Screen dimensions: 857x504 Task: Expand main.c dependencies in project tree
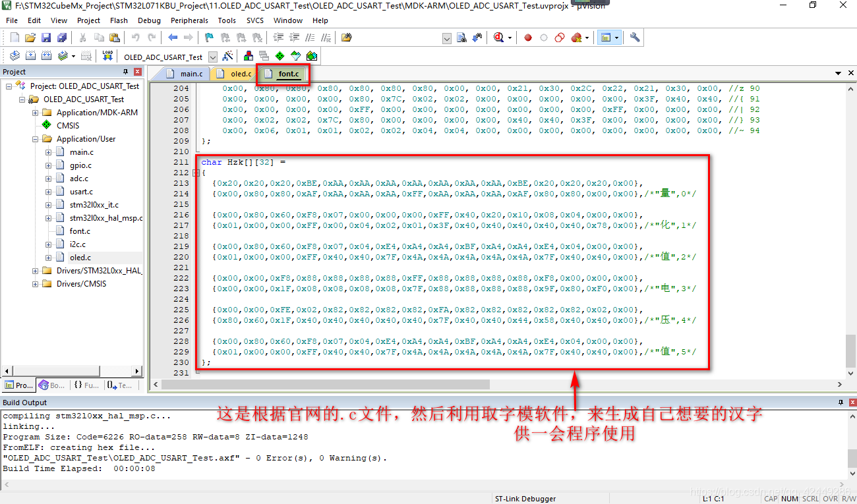[48, 152]
